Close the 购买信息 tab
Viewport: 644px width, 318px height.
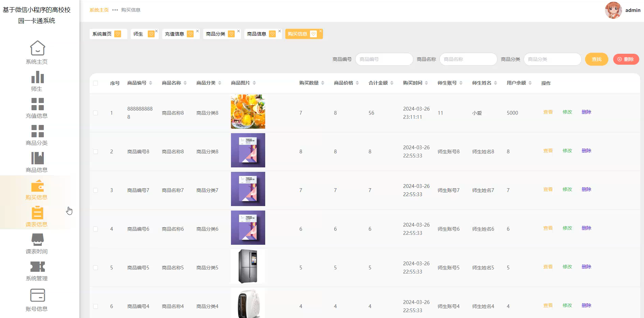pos(321,31)
